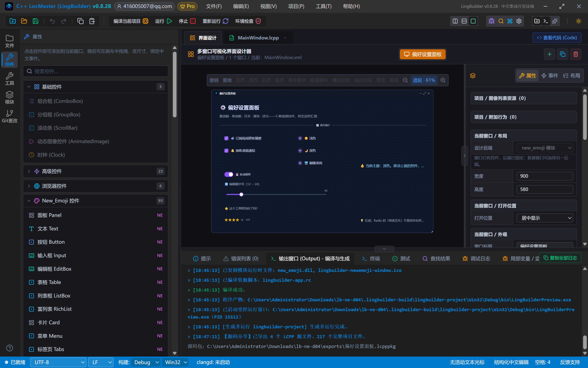Open the 模块 sidebar panel

[x=9, y=98]
